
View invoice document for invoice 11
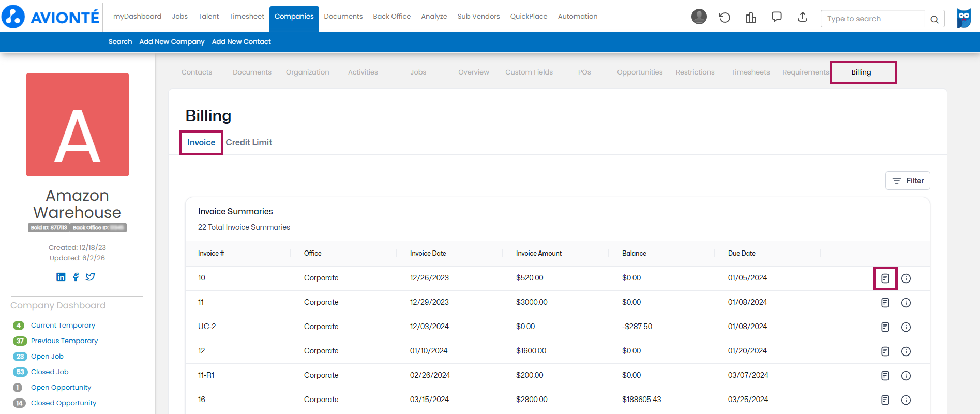pos(885,303)
